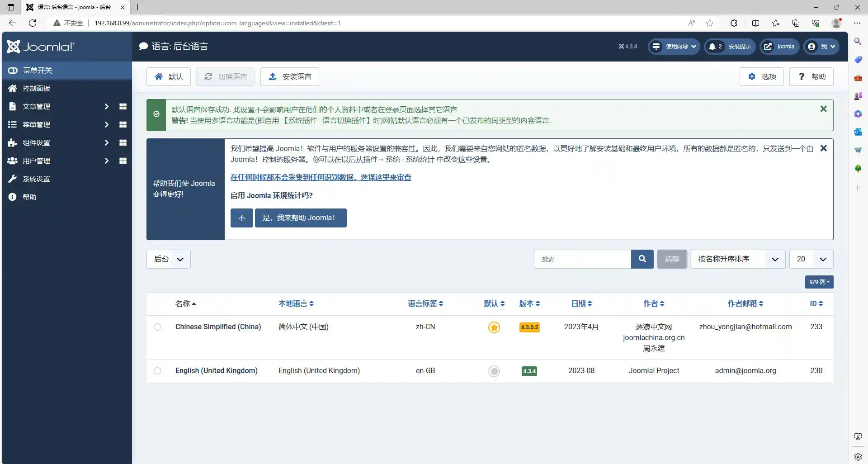This screenshot has width=868, height=464.
Task: Dismiss the green success alert
Action: coord(823,109)
